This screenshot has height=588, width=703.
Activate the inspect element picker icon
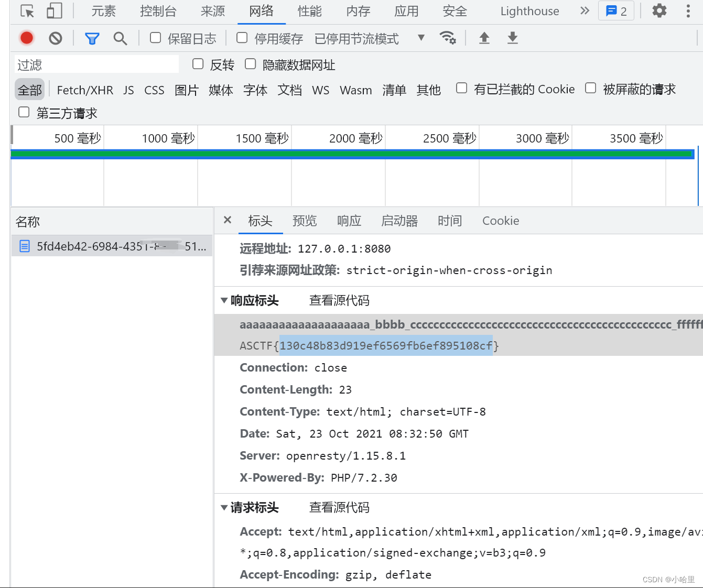click(x=27, y=11)
